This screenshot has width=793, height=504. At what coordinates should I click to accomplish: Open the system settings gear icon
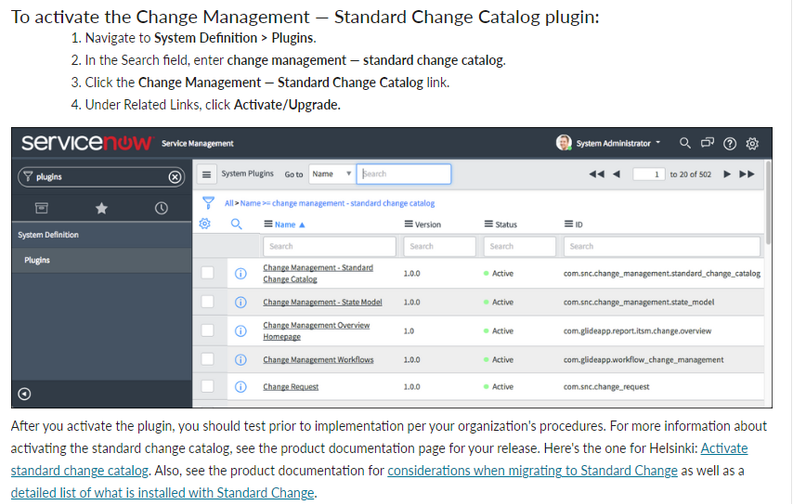tap(752, 144)
